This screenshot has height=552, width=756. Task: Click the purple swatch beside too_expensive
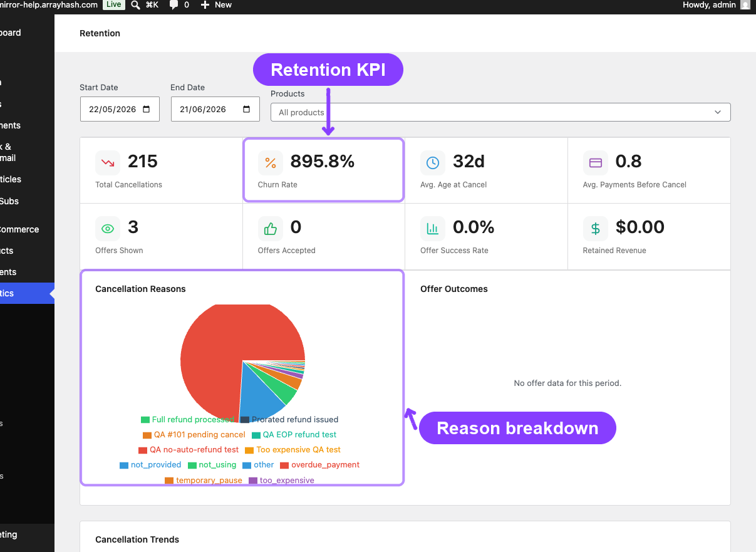pyautogui.click(x=253, y=481)
